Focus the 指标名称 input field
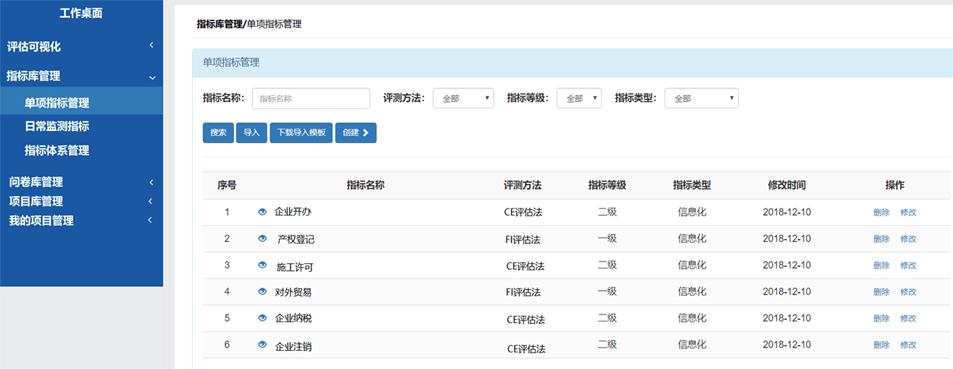The width and height of the screenshot is (953, 369). (311, 98)
